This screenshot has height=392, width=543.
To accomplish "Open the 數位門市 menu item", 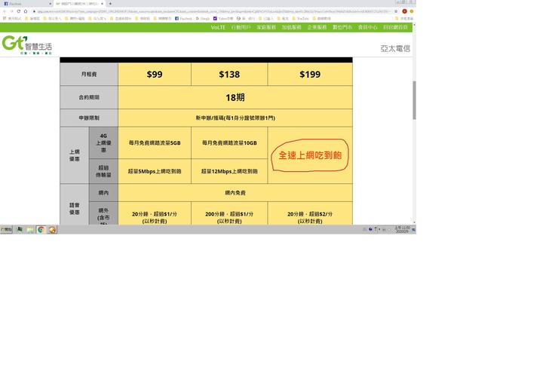I will coord(342,27).
